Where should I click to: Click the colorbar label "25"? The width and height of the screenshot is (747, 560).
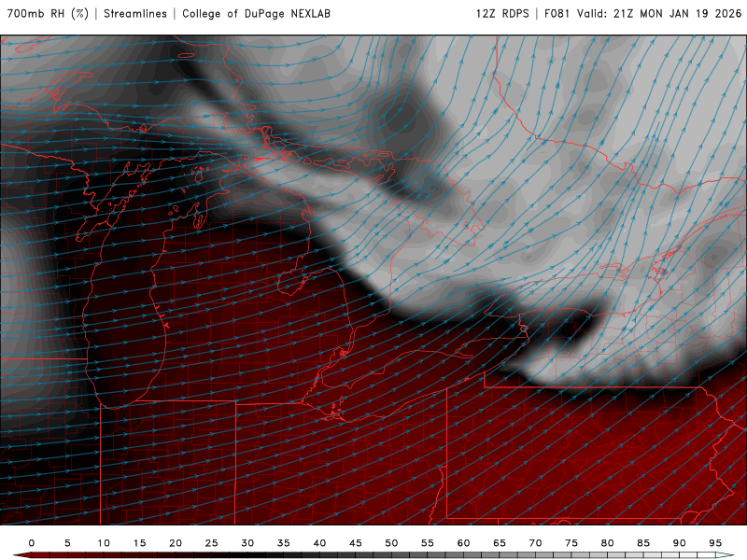click(x=212, y=543)
